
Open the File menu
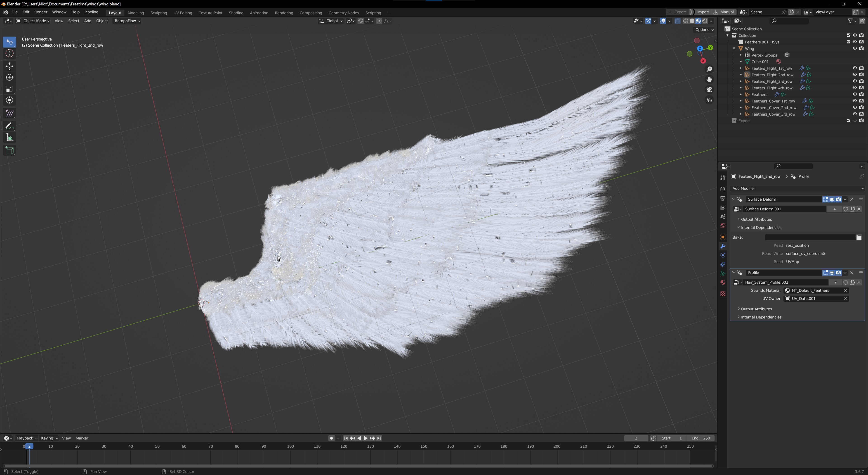(x=14, y=12)
